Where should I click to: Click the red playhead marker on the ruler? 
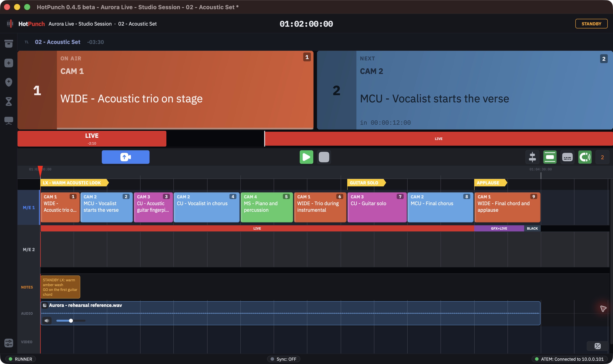coord(40,171)
